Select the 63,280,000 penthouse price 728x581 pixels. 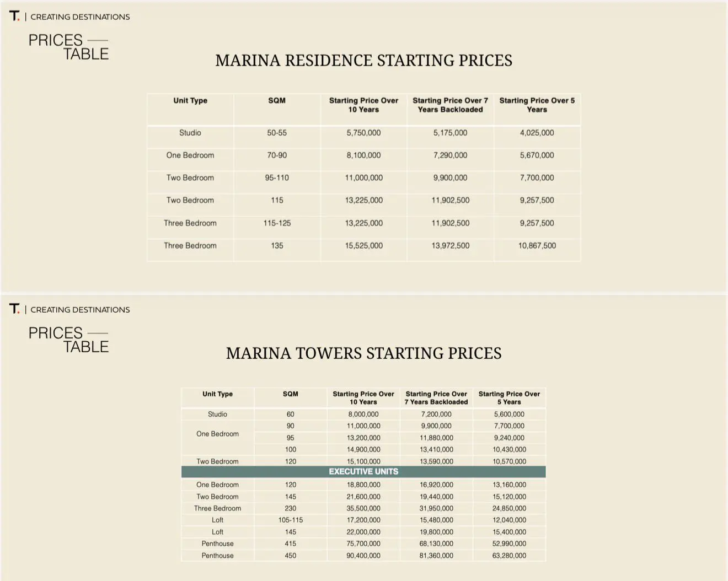click(509, 556)
